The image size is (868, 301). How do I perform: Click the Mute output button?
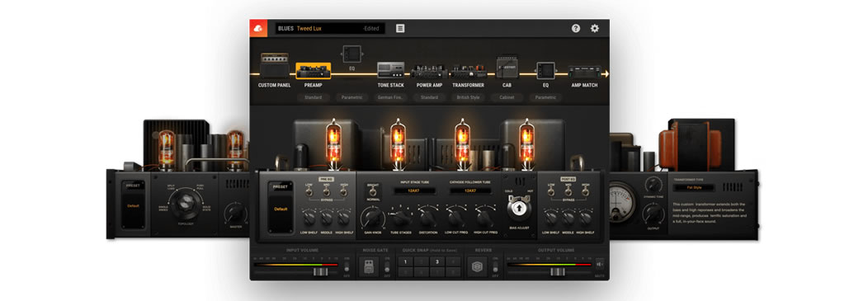coord(600,265)
